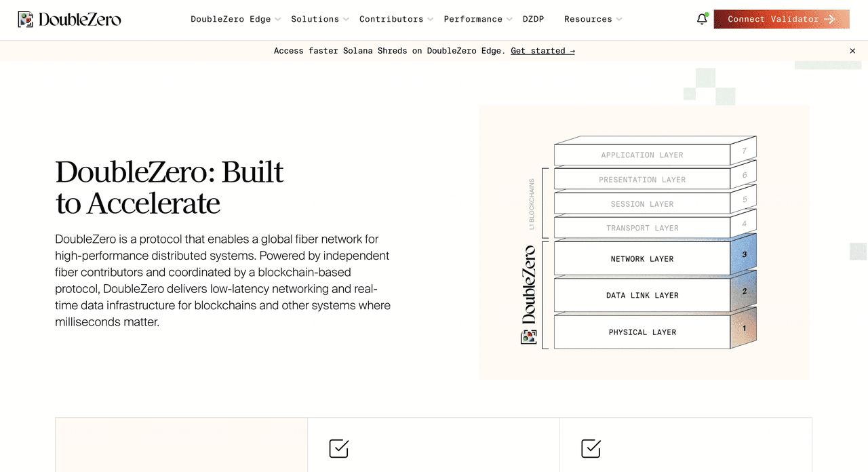The image size is (868, 472).
Task: Click the number 3 layer face
Action: (x=744, y=254)
